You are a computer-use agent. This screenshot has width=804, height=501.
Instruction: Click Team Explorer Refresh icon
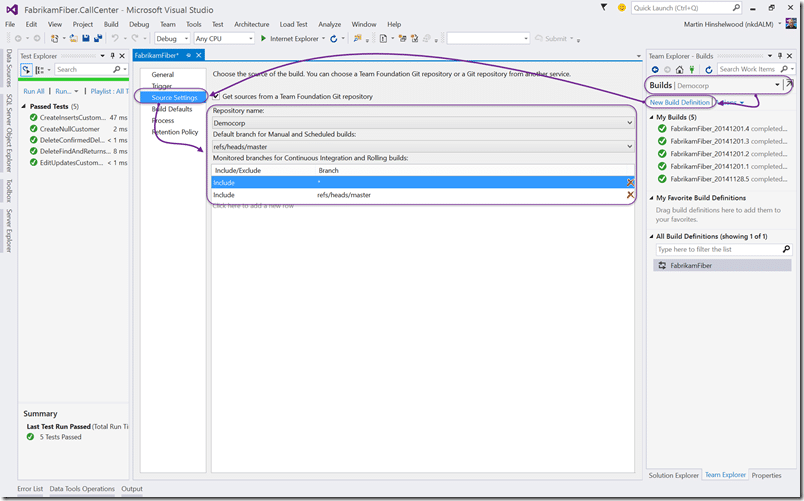coord(709,69)
